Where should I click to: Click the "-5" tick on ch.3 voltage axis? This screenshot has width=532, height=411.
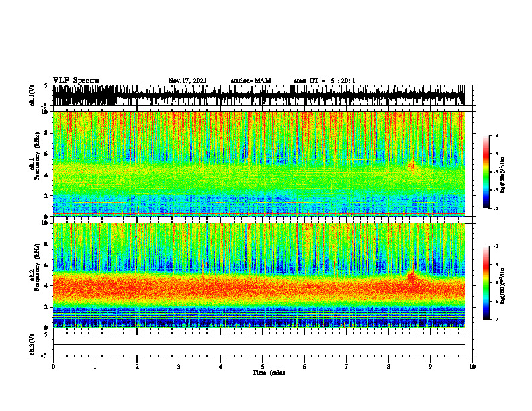click(x=45, y=355)
